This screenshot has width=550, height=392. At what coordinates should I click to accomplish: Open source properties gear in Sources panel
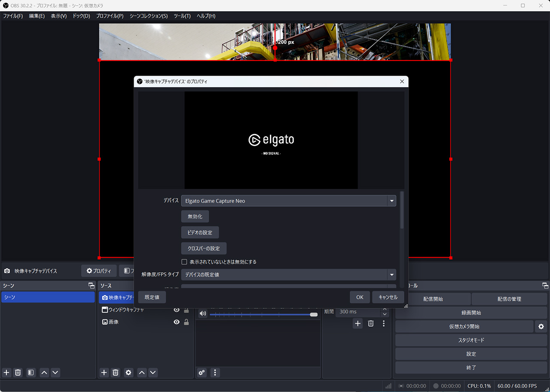128,373
